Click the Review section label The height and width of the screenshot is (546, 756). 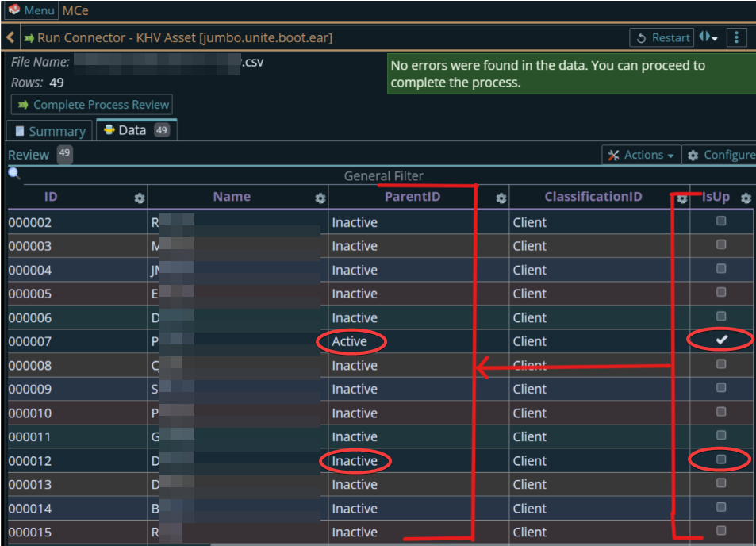click(x=29, y=155)
